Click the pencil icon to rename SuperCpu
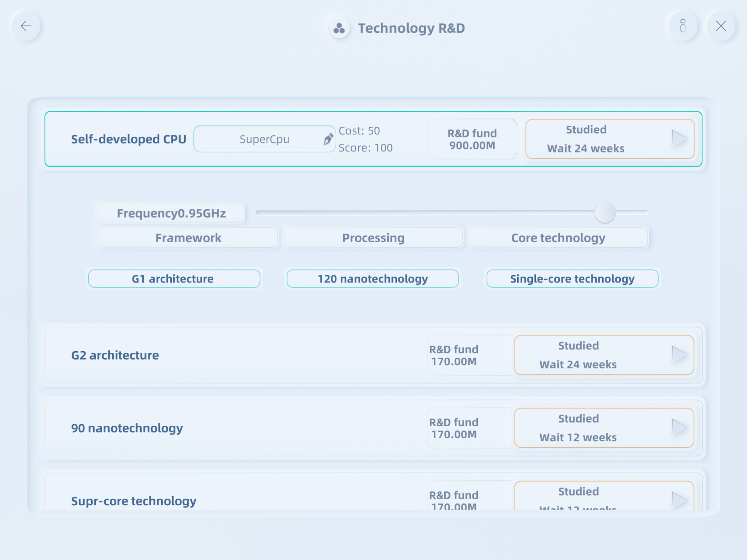Screen dimensions: 747x560 328,139
